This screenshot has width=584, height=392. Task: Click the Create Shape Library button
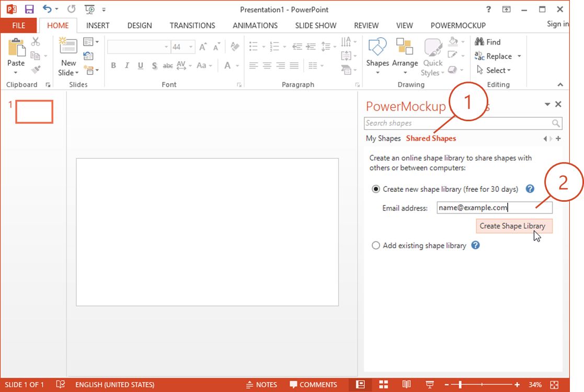[x=514, y=226]
